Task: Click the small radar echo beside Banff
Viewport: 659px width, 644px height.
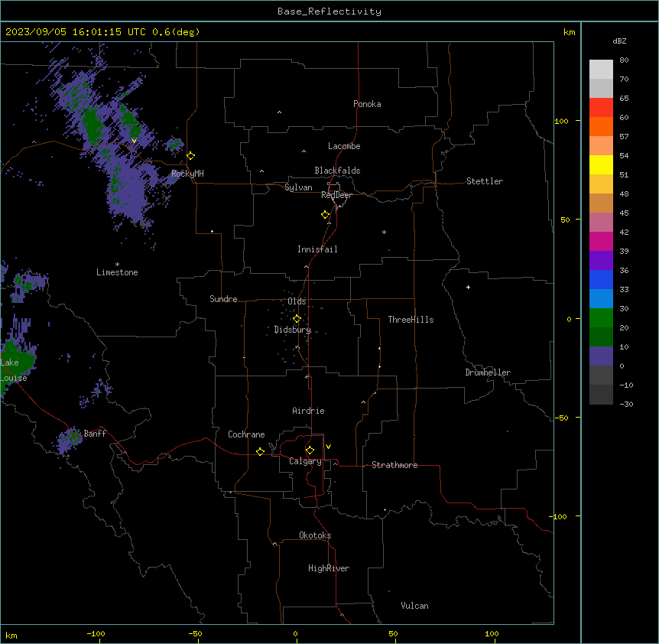Action: pos(68,440)
